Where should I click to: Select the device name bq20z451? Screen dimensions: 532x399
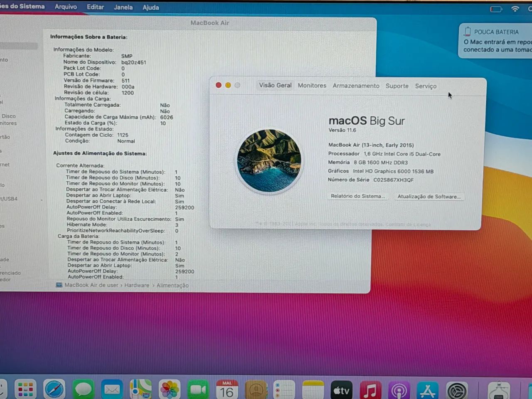[x=133, y=62]
